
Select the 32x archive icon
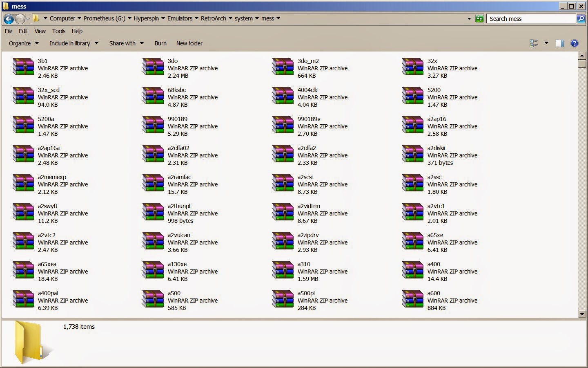pos(413,67)
